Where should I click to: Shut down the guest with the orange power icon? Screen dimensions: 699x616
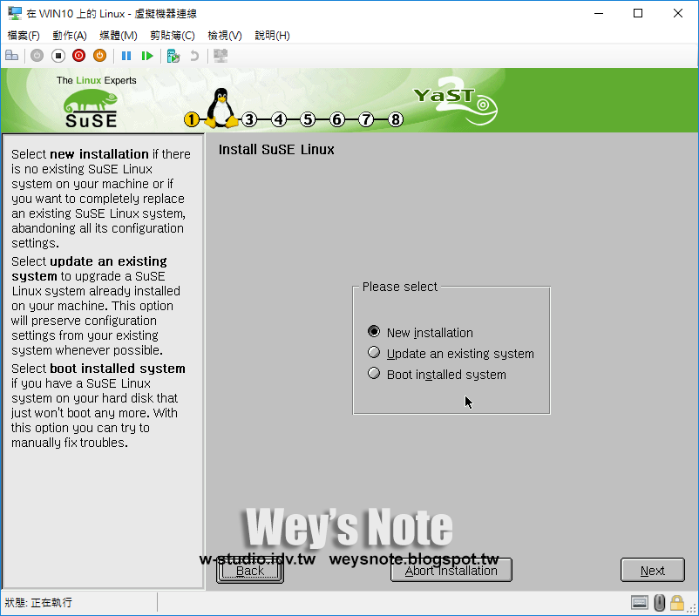99,55
